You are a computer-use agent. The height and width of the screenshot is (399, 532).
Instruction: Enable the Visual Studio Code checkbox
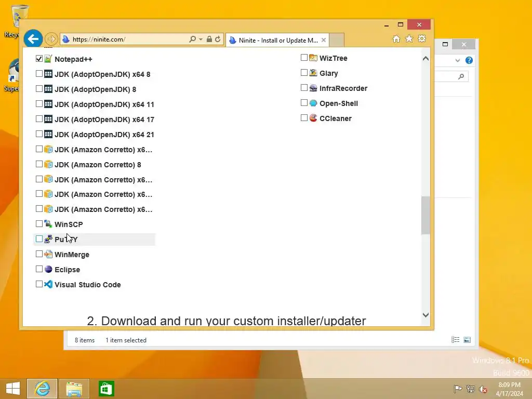click(39, 284)
